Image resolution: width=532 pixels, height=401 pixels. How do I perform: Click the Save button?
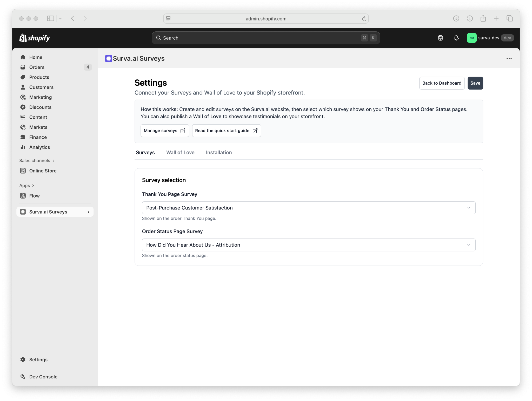click(x=475, y=83)
